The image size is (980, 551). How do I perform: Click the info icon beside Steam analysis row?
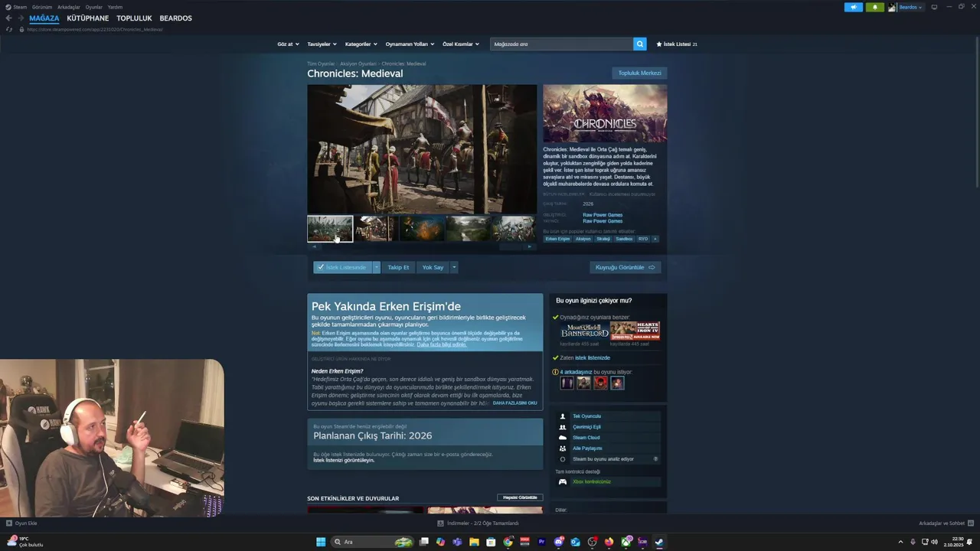[x=655, y=459]
